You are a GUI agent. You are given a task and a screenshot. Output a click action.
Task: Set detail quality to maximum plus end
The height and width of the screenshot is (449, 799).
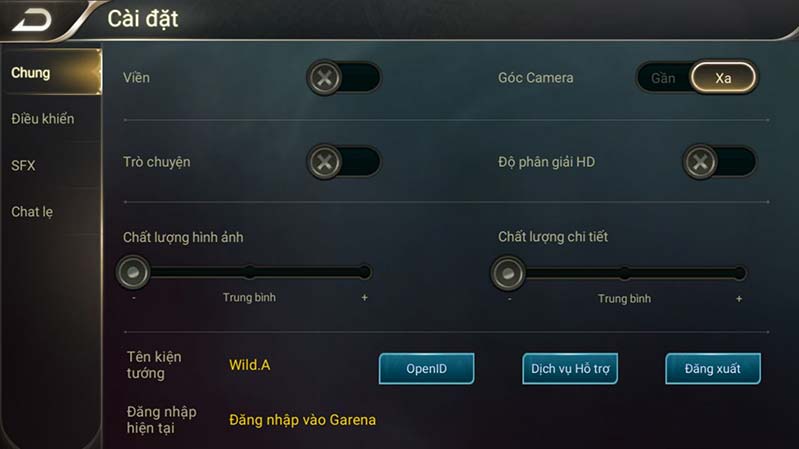(x=739, y=273)
